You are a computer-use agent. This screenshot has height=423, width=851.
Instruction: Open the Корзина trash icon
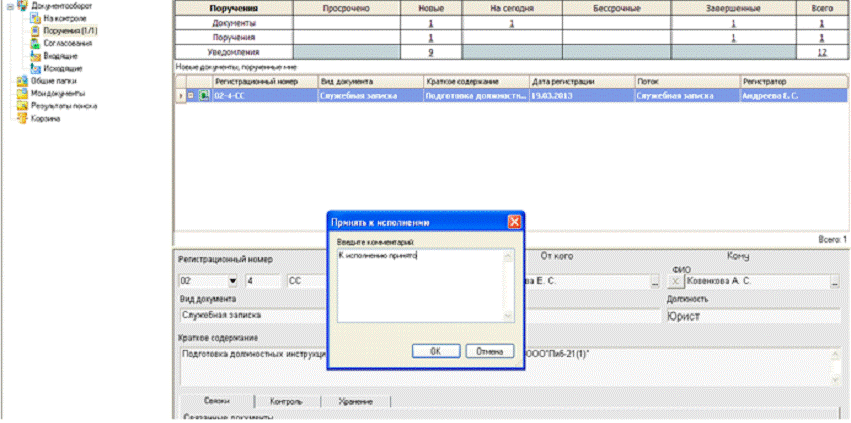22,117
